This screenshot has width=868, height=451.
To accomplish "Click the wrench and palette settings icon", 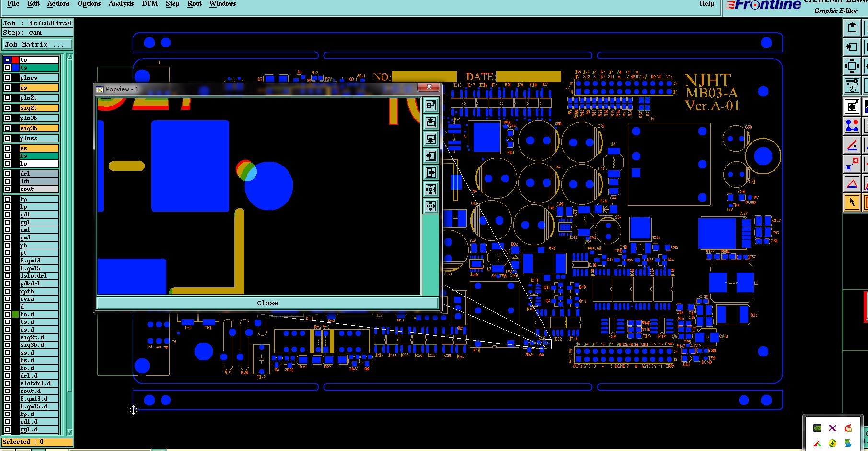I will click(852, 85).
